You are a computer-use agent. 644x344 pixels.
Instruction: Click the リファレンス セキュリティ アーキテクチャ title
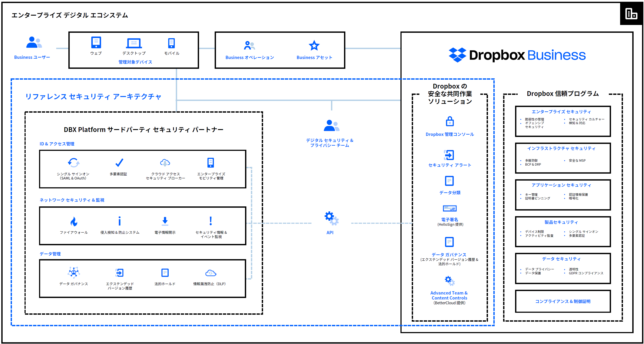tap(93, 97)
